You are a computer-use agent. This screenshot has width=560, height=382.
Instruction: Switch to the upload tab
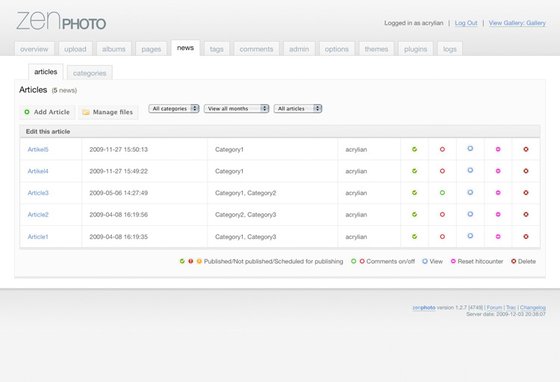tap(75, 49)
